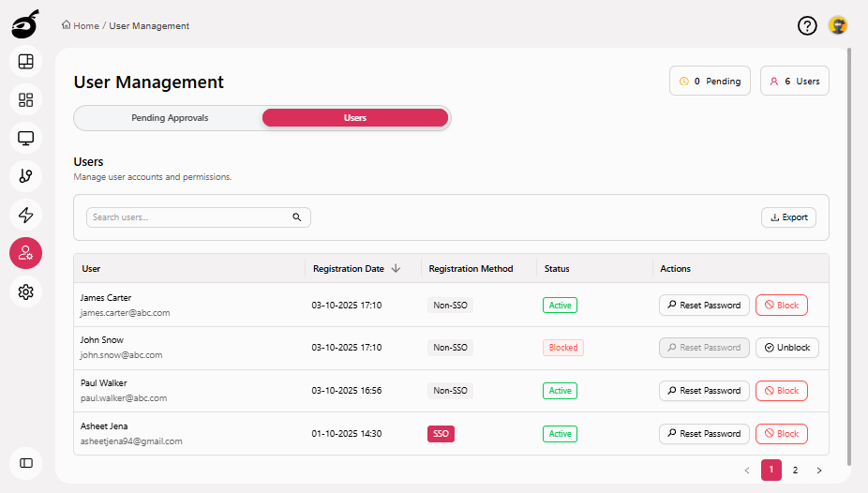Click the date 01-10-2025 14:30

(x=347, y=434)
